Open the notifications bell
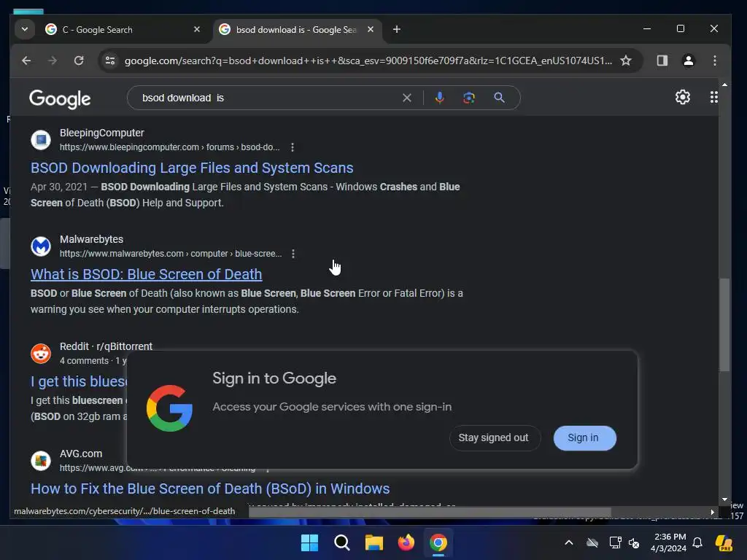 tap(697, 542)
